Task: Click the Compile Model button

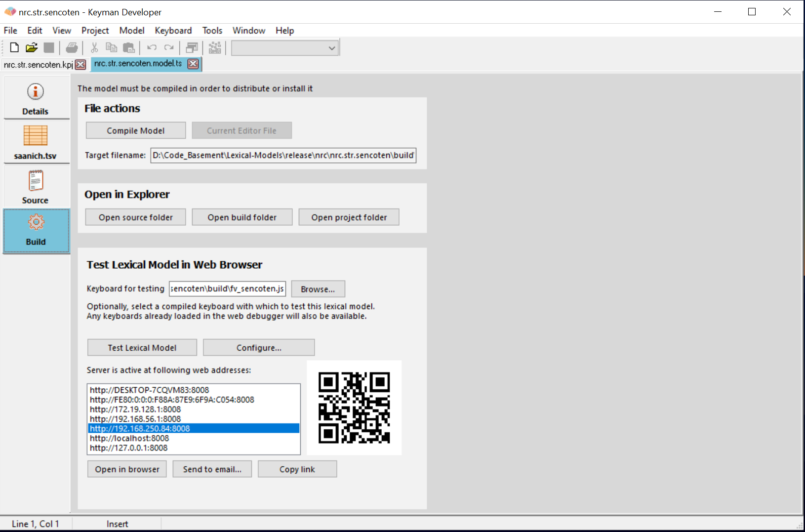Action: 136,130
